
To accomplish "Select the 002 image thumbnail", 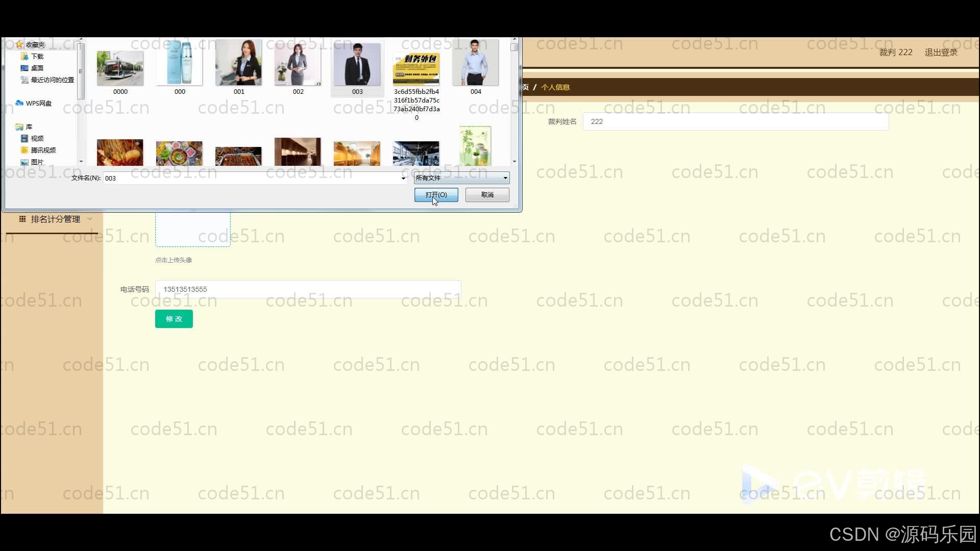I will tap(298, 63).
